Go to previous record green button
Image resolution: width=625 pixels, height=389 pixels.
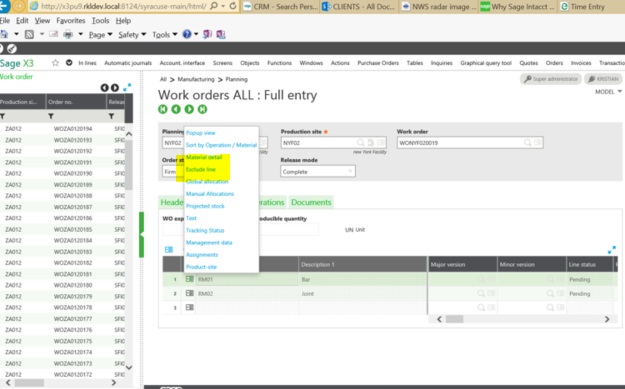coord(176,109)
